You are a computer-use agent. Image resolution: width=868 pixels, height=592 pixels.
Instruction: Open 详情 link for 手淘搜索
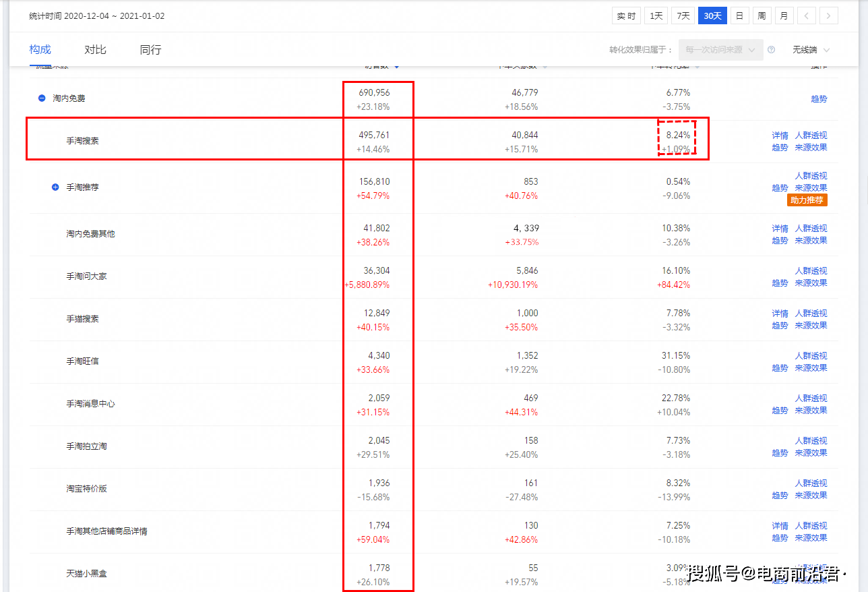780,136
